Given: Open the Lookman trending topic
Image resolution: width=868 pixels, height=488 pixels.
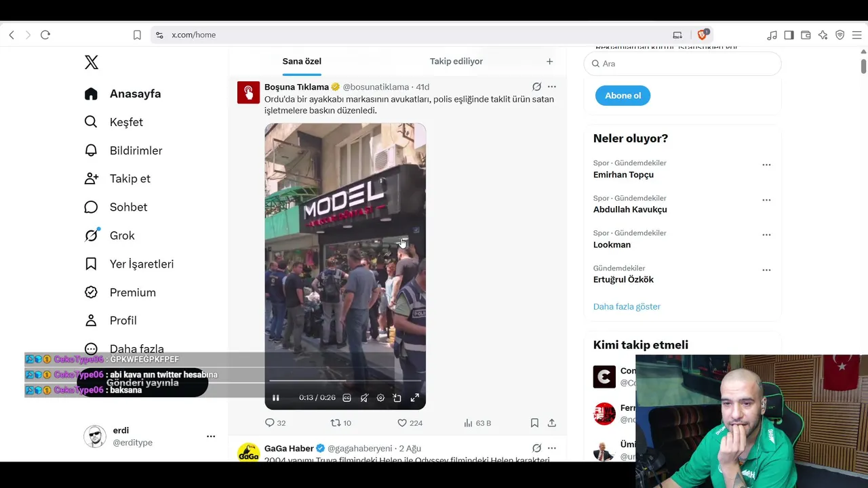Looking at the screenshot, I should (x=612, y=245).
